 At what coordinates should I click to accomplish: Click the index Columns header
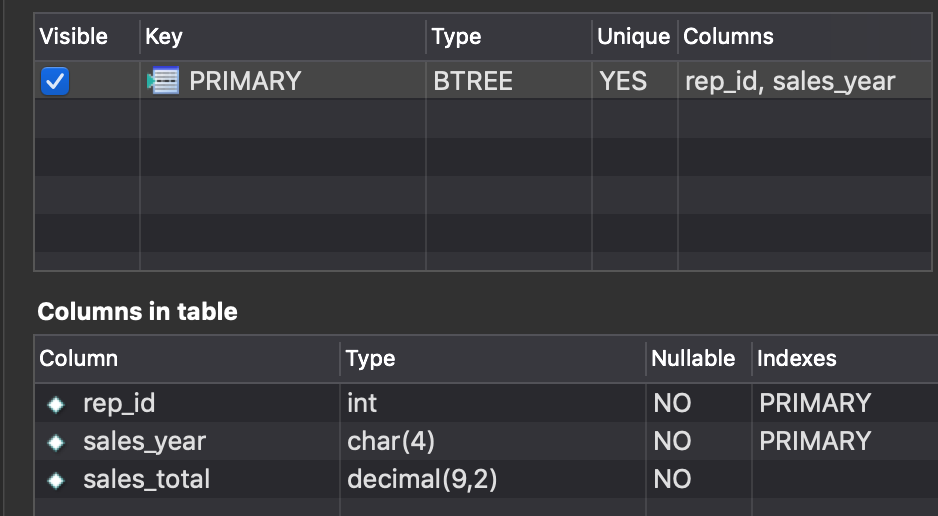click(x=728, y=36)
